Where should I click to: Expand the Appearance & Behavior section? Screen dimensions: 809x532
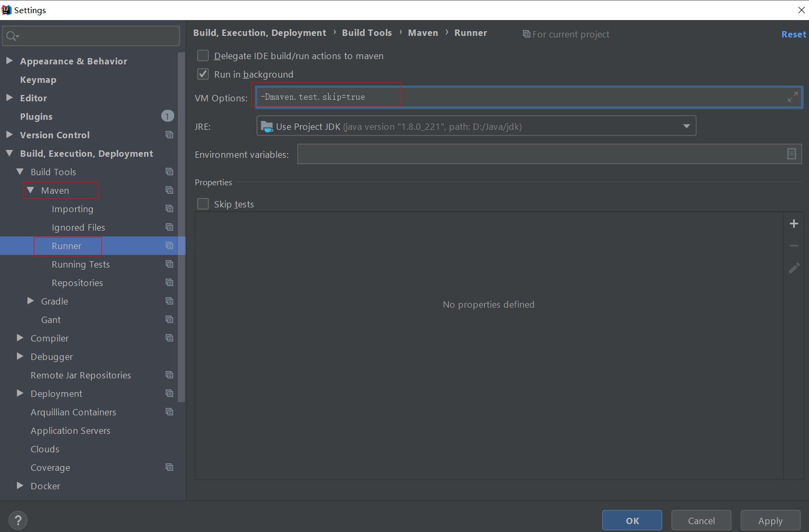coord(9,61)
